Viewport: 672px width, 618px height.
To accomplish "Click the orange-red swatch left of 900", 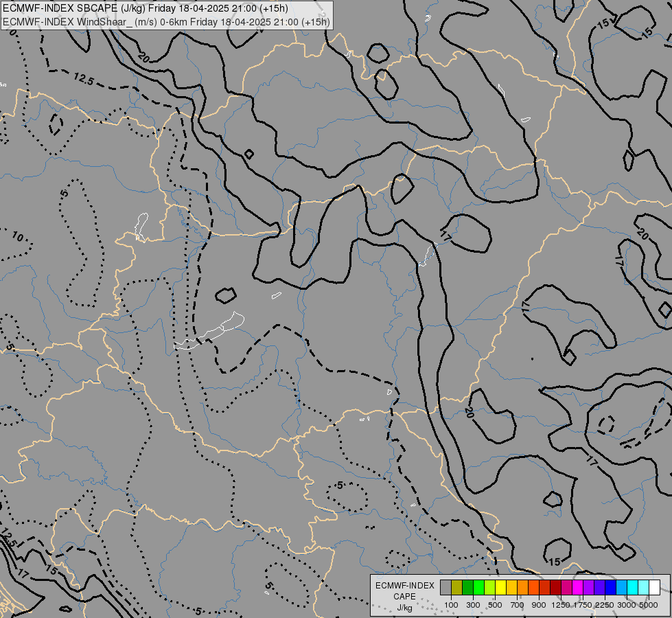I will coord(533,587).
